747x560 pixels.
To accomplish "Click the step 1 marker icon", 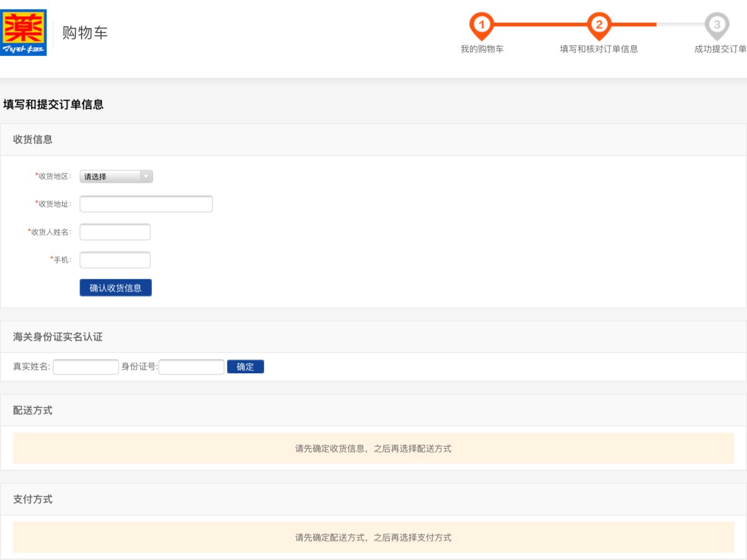I will 481,26.
